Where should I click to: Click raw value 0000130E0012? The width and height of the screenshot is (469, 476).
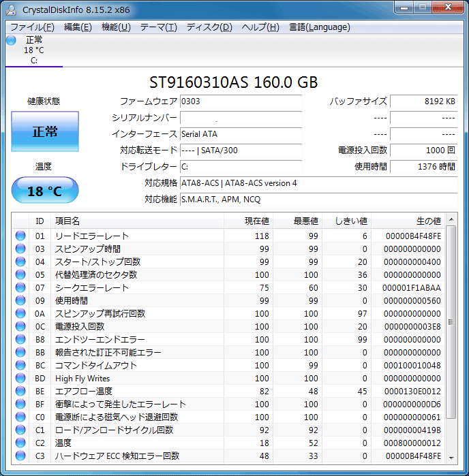[412, 392]
